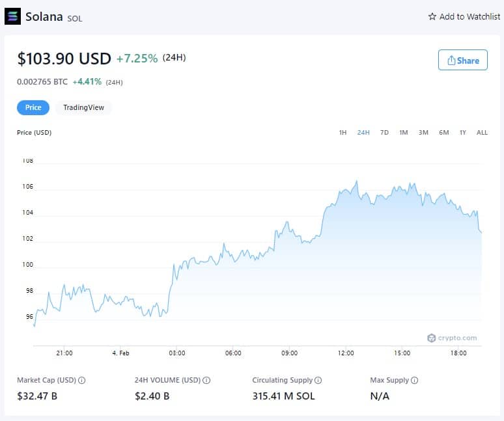The image size is (504, 421).
Task: Select the 1Y time range
Action: click(x=463, y=133)
